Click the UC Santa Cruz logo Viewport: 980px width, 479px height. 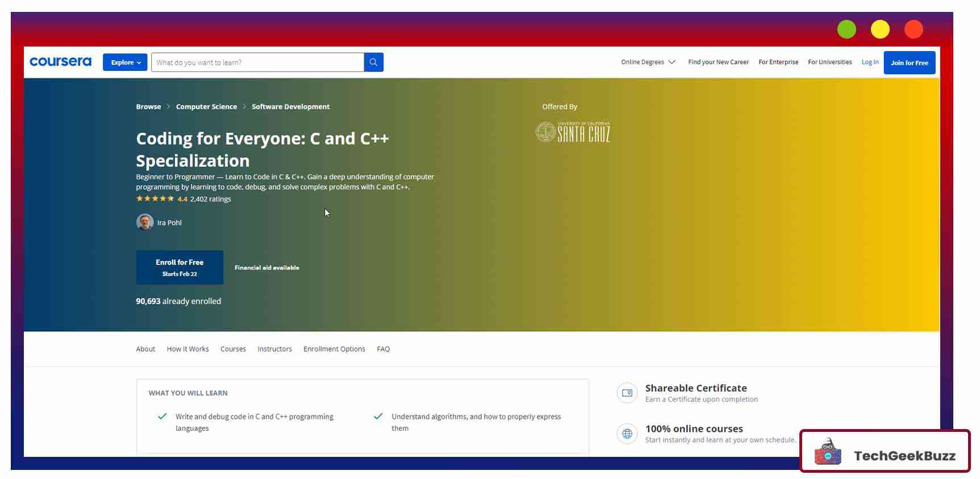pyautogui.click(x=573, y=132)
